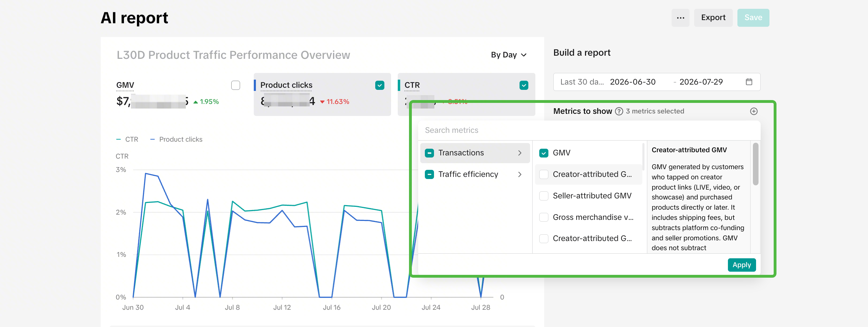Click the 11.63% change value

point(338,102)
